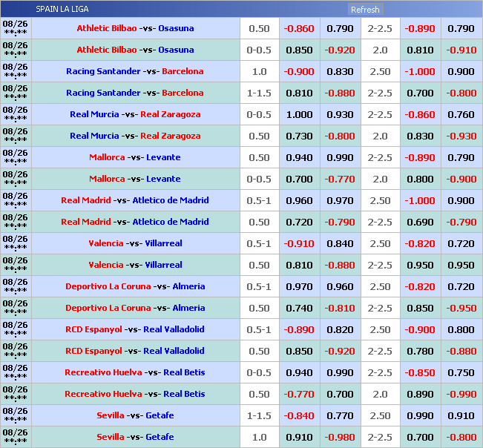Select Sevilla vs Getafe match with 1.0 handicap
This screenshot has height=448, width=483.
135,437
